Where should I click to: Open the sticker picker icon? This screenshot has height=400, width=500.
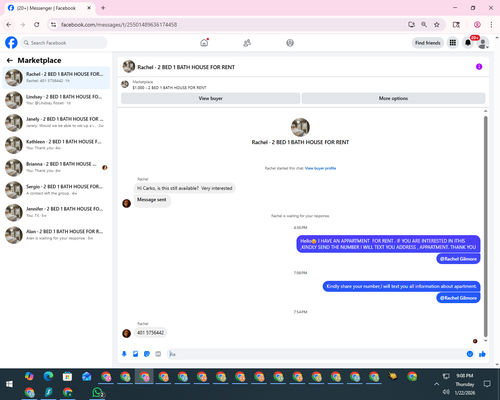pos(147,354)
